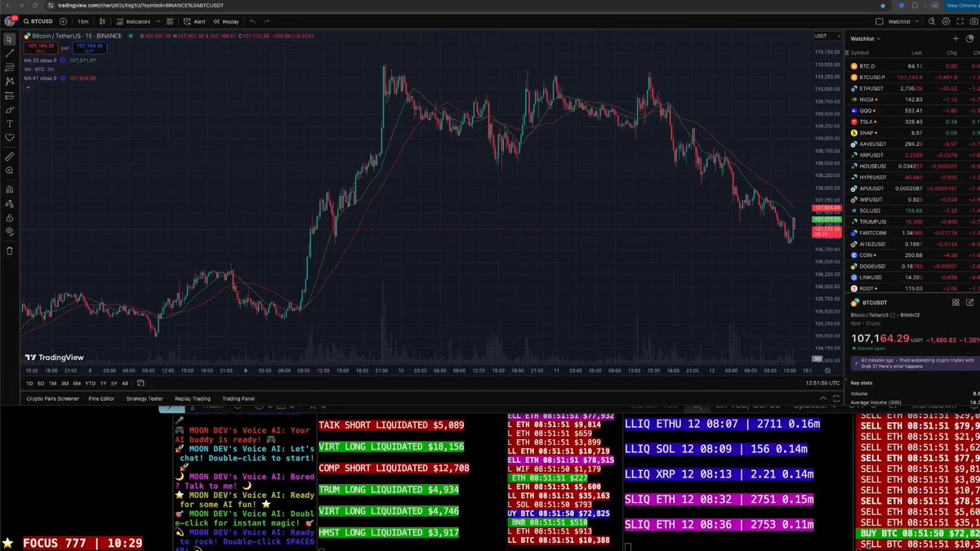The height and width of the screenshot is (551, 980).
Task: Open the Crypto Pairs Screener tab
Action: [53, 398]
